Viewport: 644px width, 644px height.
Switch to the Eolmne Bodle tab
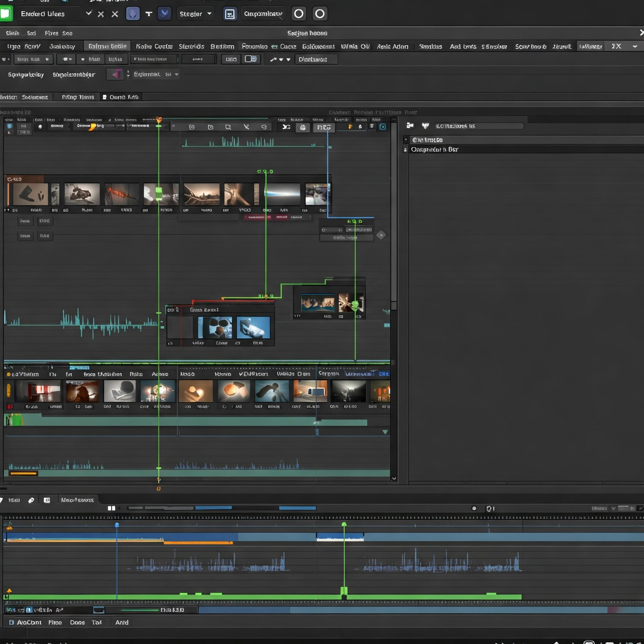pos(107,46)
